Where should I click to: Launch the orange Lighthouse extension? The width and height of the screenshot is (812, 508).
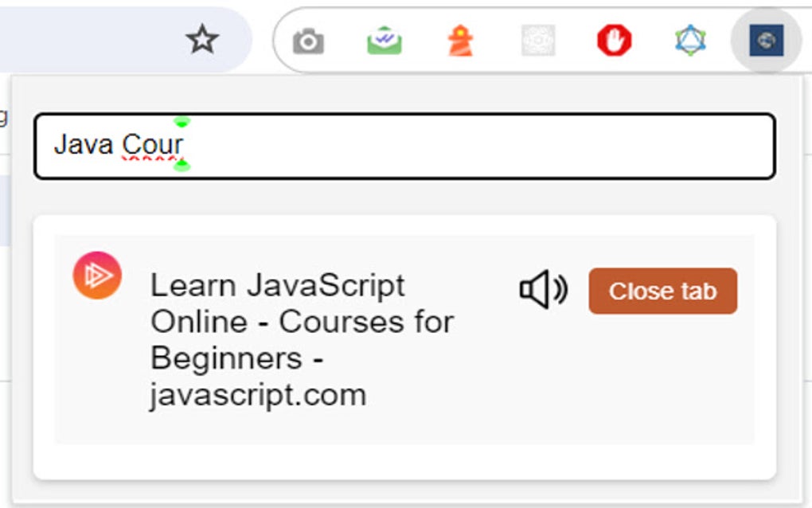coord(460,41)
